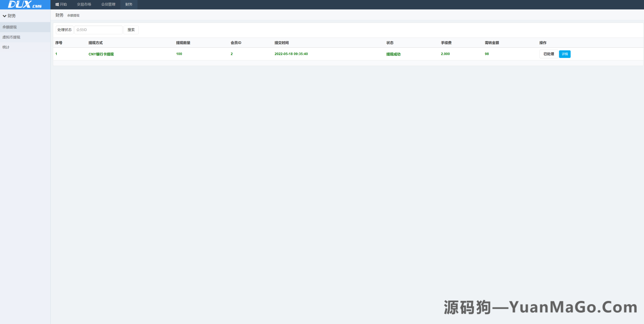Viewport: 644px width, 324px height.
Task: Click the 手续费 column header
Action: pos(446,43)
